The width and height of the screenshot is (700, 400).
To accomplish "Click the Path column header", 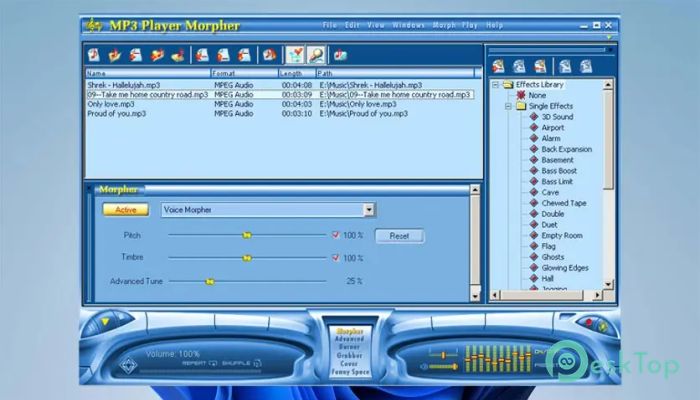I will 395,73.
